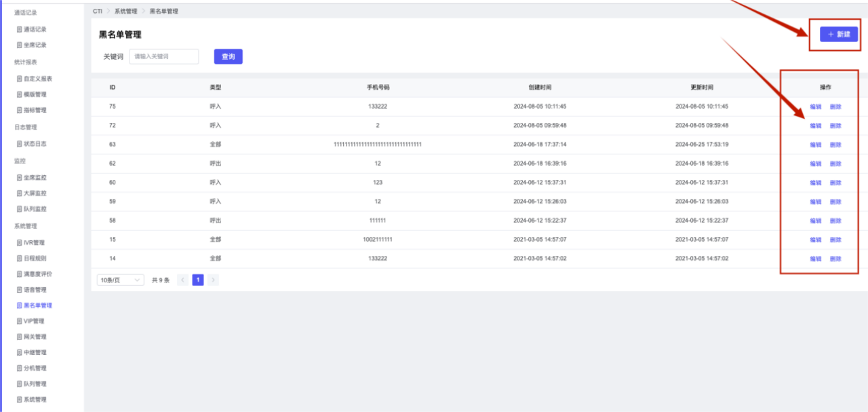This screenshot has width=868, height=412.
Task: Go to previous page arrow in pagination
Action: 182,280
